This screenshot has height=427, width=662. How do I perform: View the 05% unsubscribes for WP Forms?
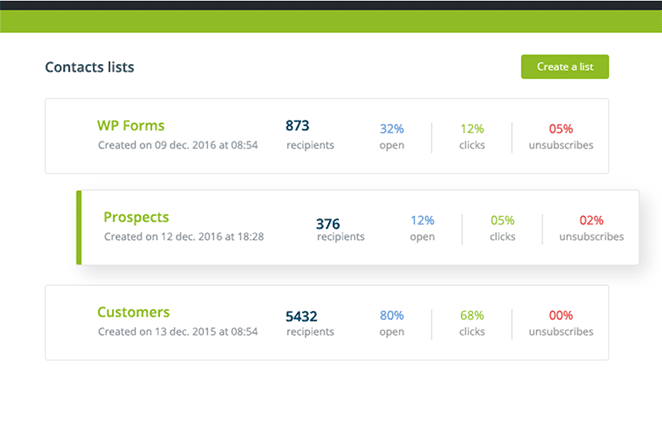click(x=561, y=129)
